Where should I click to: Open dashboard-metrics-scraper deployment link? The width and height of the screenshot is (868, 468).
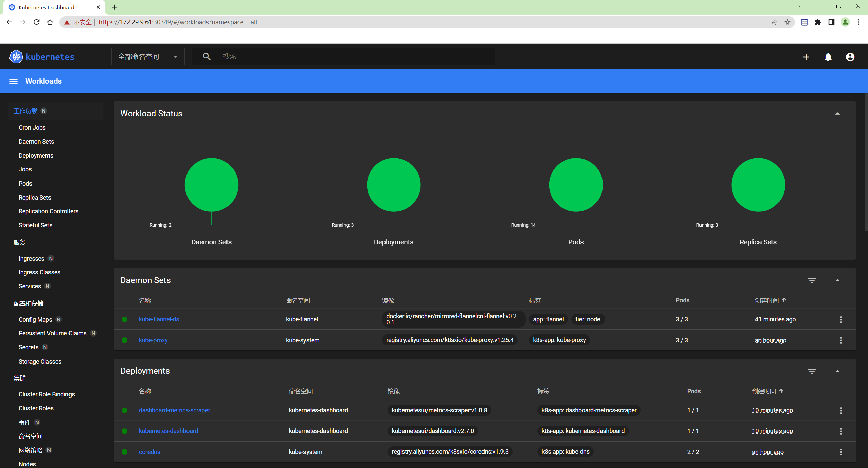point(175,410)
